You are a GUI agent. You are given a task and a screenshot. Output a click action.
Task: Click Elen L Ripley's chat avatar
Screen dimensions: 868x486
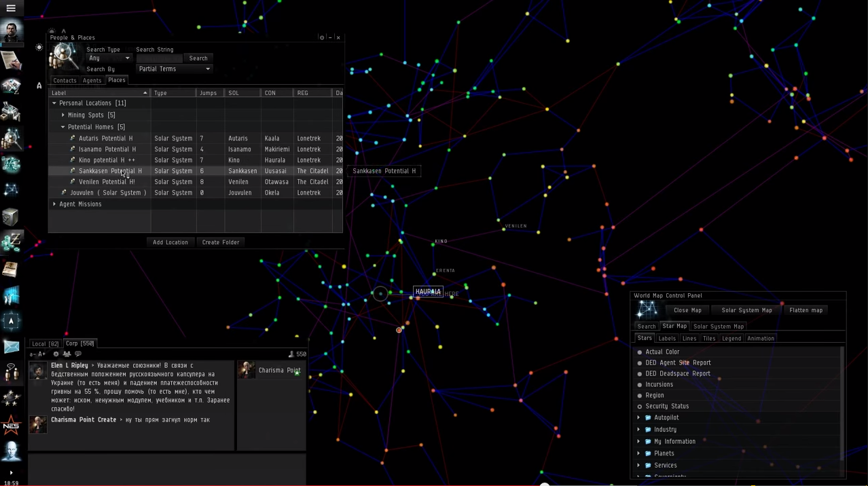(38, 371)
